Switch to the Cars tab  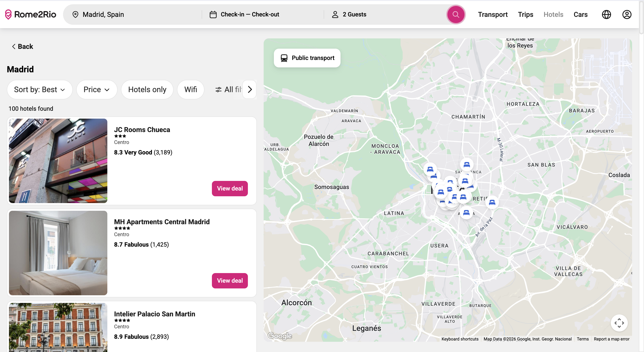coord(580,15)
